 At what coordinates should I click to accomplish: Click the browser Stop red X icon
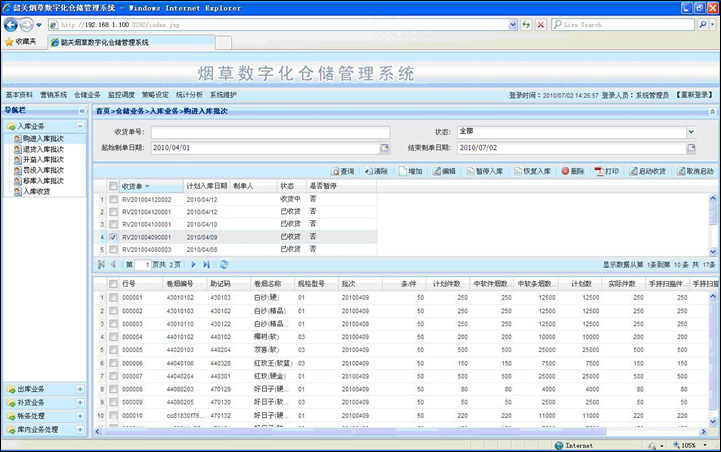(x=541, y=25)
